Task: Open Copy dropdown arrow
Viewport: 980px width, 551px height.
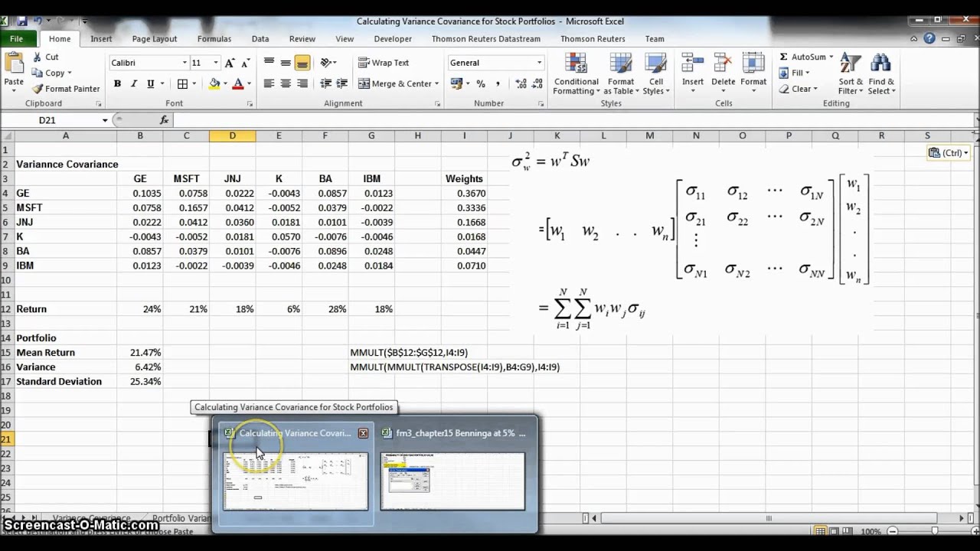Action: [x=70, y=73]
